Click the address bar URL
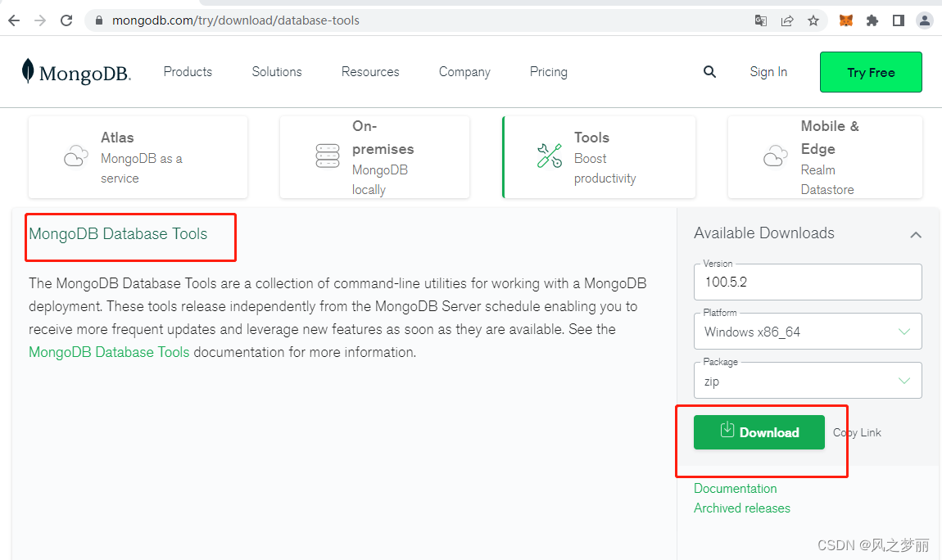 click(236, 20)
